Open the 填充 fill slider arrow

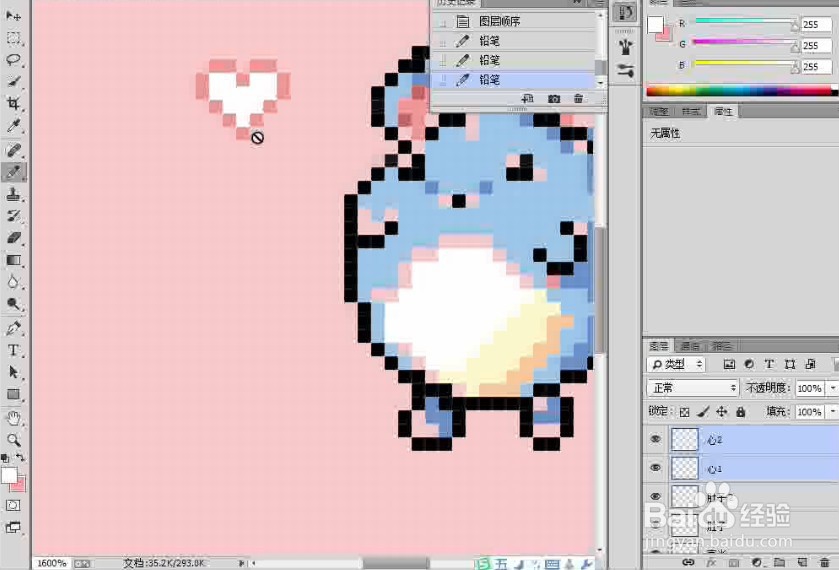[x=833, y=412]
